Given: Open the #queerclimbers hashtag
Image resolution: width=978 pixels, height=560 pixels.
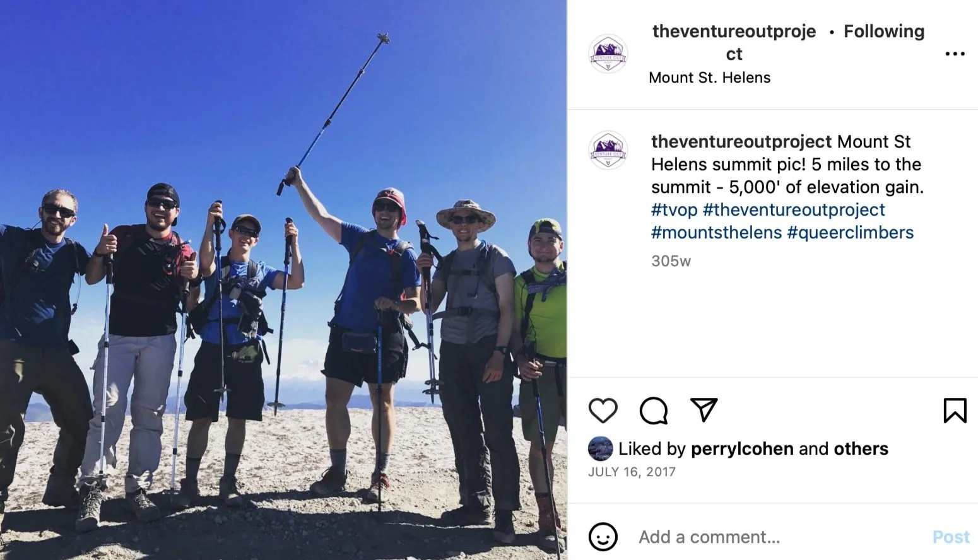Looking at the screenshot, I should point(850,232).
